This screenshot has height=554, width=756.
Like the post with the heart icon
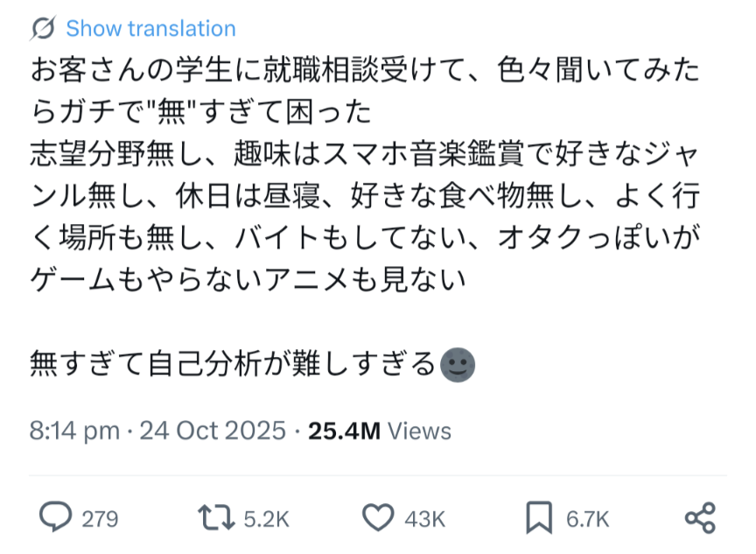pos(378,518)
